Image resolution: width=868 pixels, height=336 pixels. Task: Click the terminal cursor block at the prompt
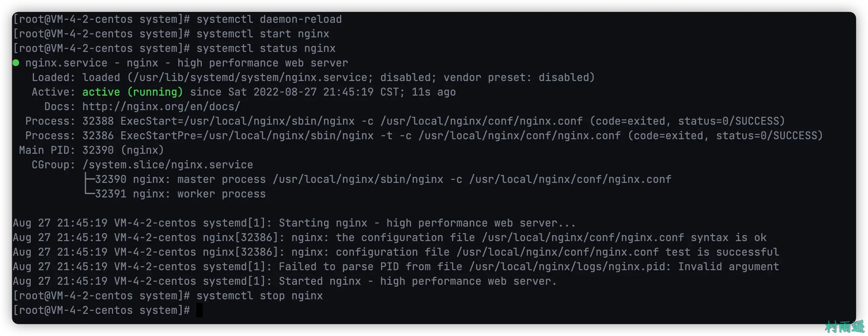(x=199, y=310)
